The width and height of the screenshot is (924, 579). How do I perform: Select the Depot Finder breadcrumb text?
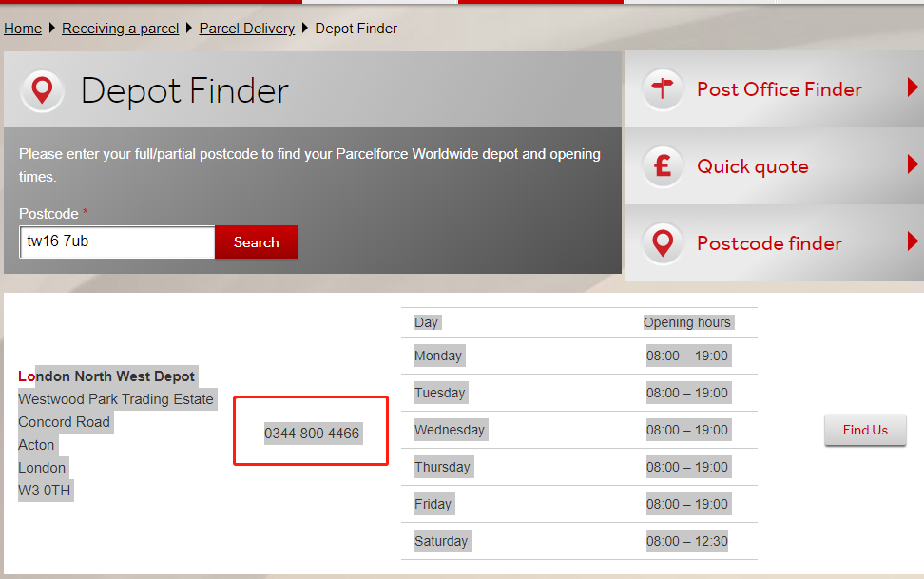click(356, 29)
